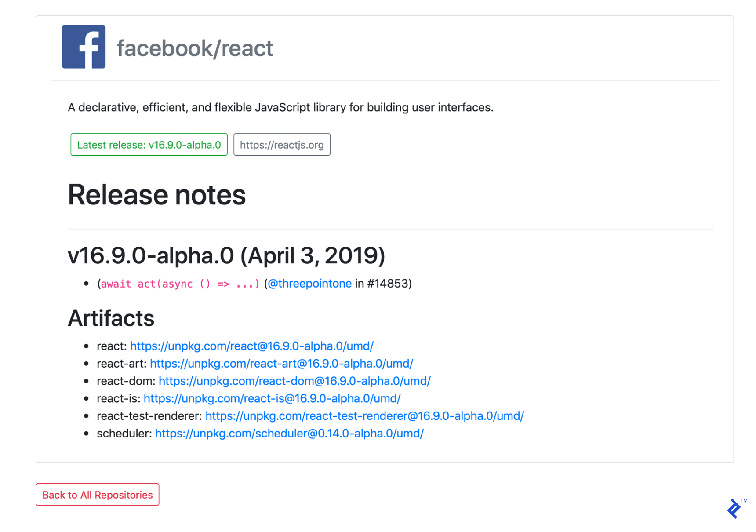Open the react-art unpkg artifact link
756x532 pixels.
click(x=281, y=364)
